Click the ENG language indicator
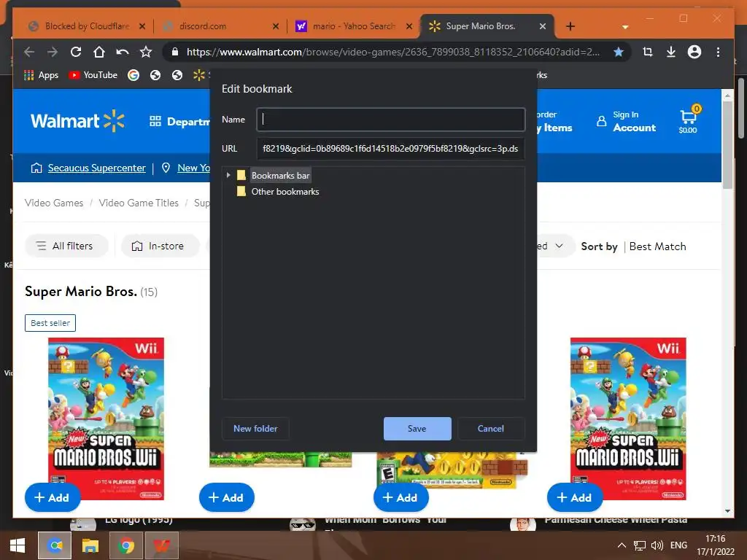Viewport: 747px width, 560px height. [678, 545]
